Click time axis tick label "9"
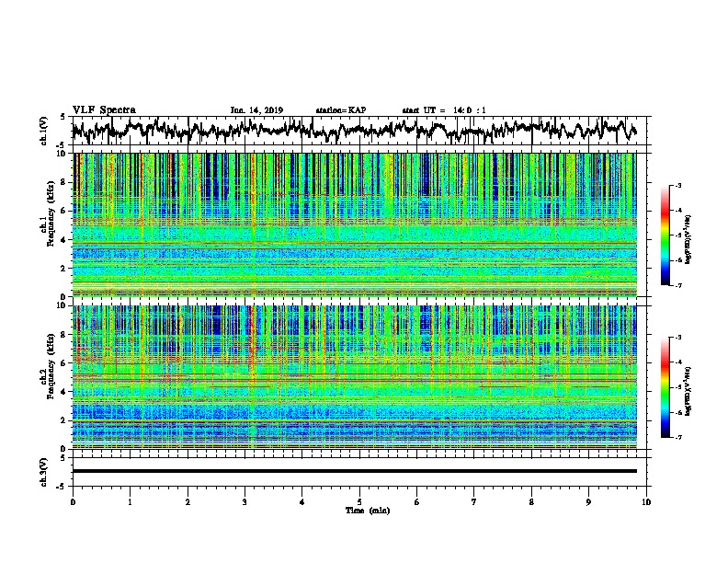Viewport: 728px width, 563px height. click(588, 501)
